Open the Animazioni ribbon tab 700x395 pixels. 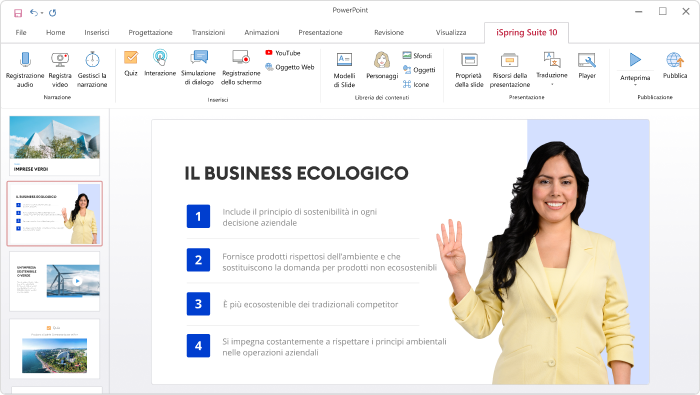coord(262,33)
